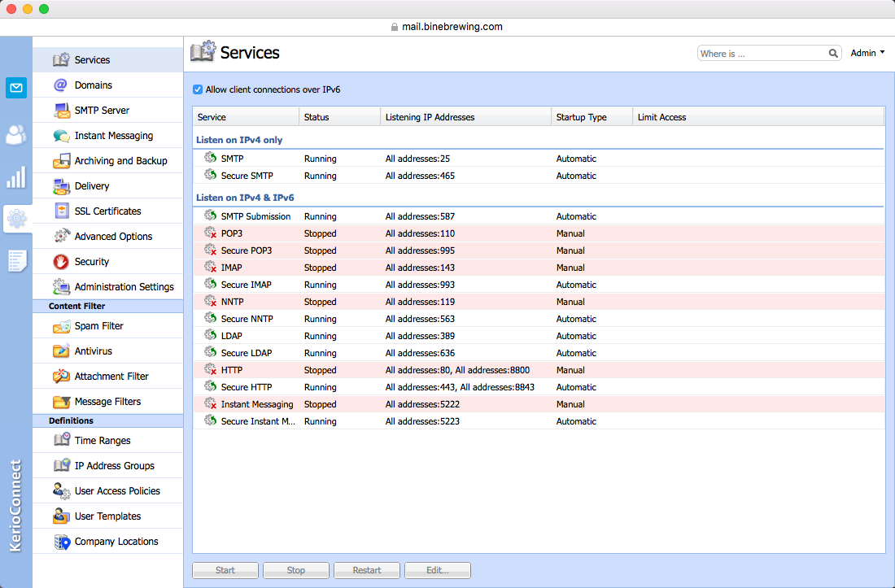Click the magnifier search icon

pos(834,54)
